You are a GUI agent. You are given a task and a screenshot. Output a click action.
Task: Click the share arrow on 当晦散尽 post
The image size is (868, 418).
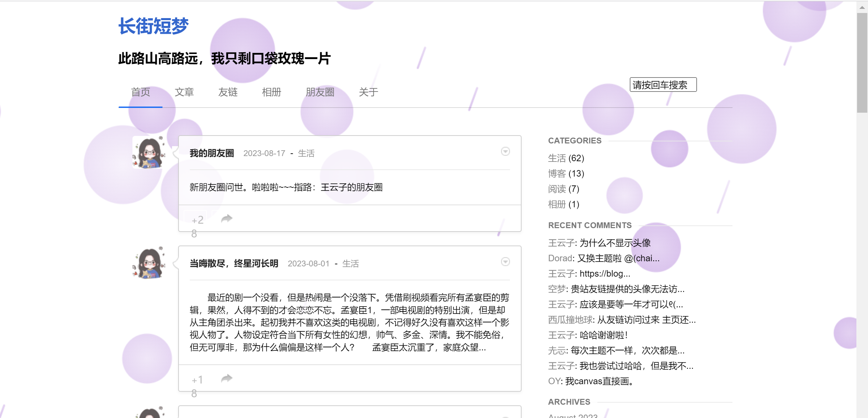227,378
